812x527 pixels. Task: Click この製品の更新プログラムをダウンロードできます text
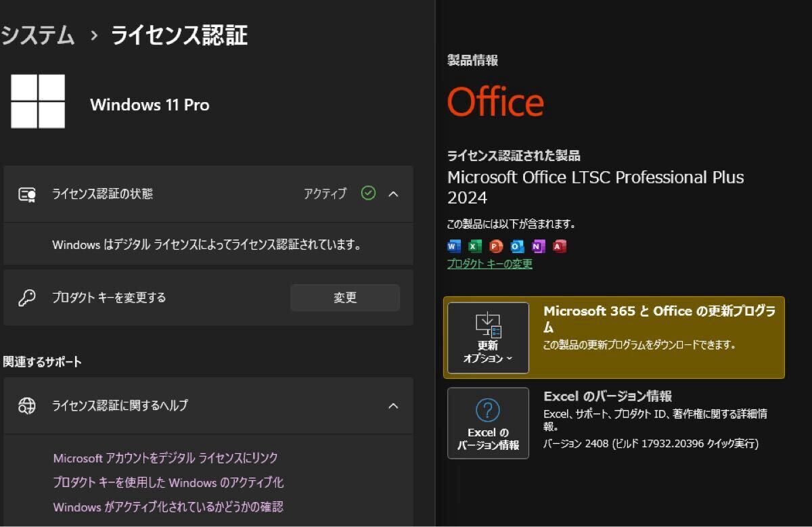pyautogui.click(x=639, y=345)
